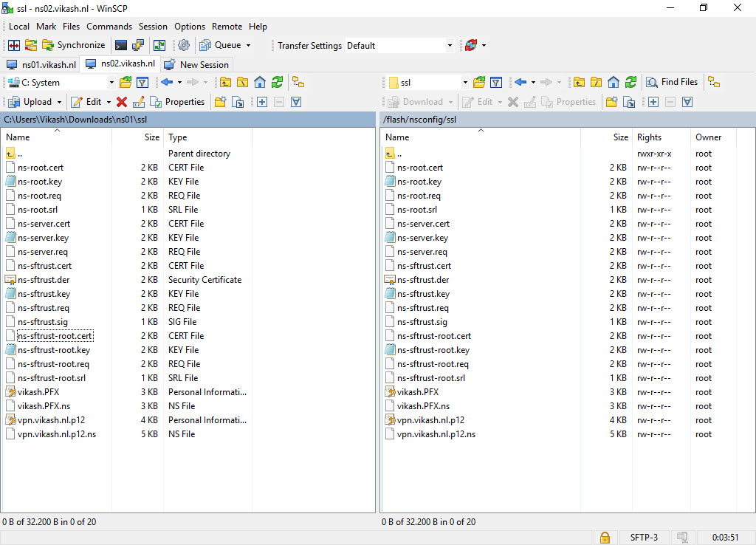Open the terminal console icon
Screen dimensions: 756x545
tap(121, 45)
